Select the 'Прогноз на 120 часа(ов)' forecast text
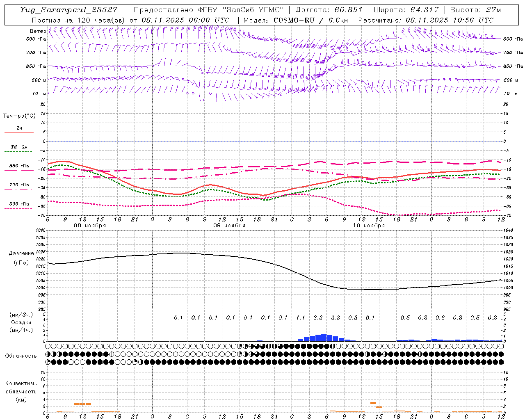The image size is (525, 420). (79, 20)
